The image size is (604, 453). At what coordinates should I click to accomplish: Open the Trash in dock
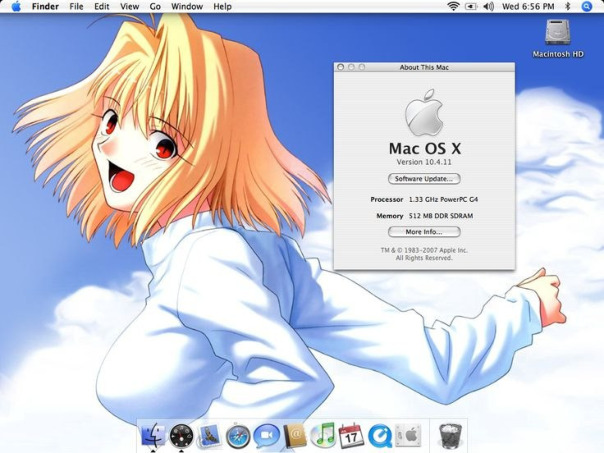coord(450,435)
